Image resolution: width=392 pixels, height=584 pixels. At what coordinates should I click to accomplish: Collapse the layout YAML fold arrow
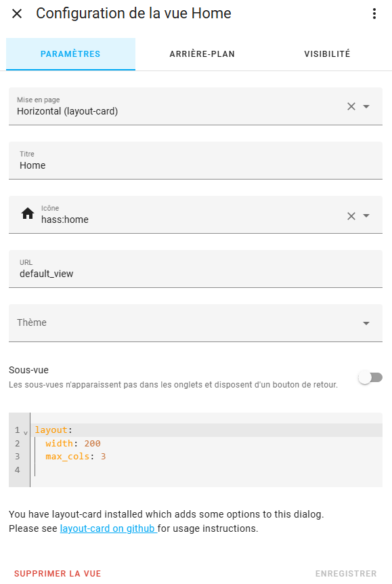coord(26,433)
